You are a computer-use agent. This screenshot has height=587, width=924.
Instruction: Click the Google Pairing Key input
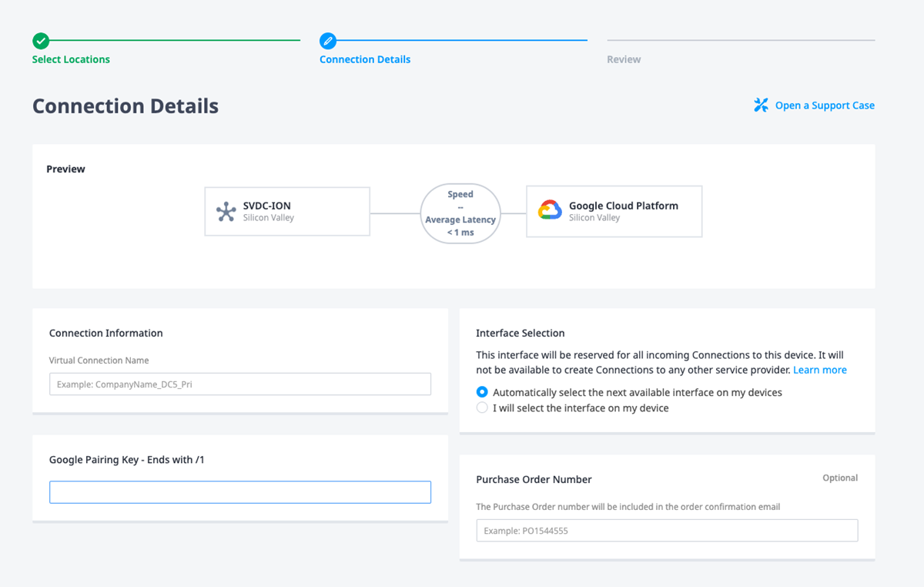click(x=240, y=492)
